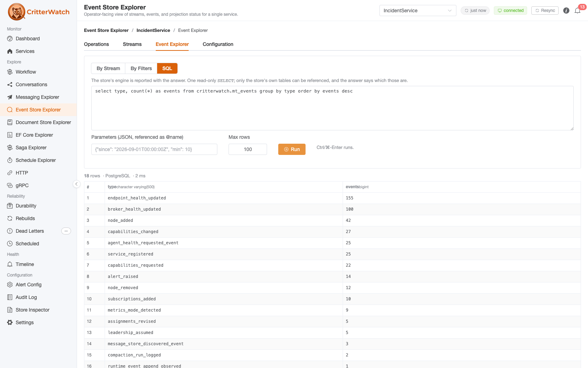Click the Durability sidebar icon
Screen dimensions: 588x368
(10, 206)
